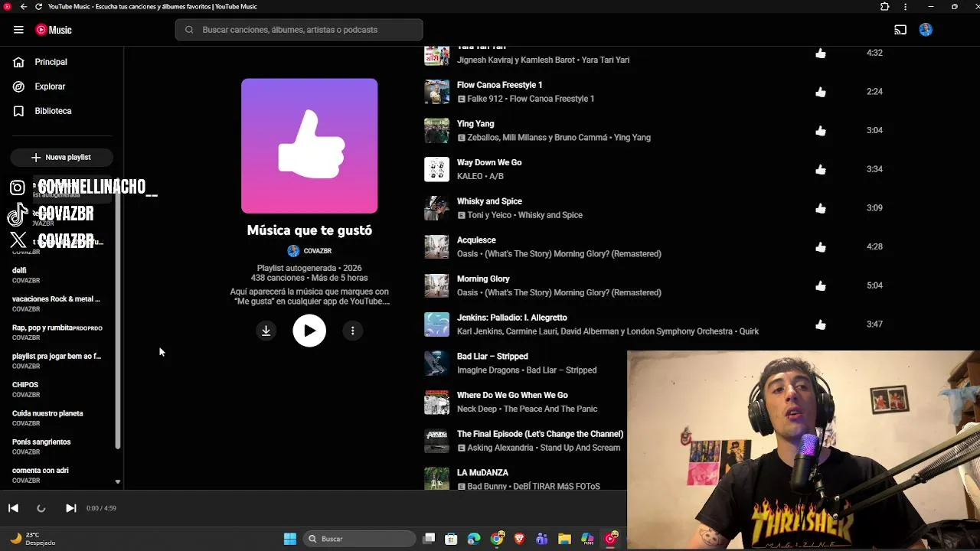Go back with the browser back arrow
Screen dimensions: 980x551
click(x=24, y=6)
